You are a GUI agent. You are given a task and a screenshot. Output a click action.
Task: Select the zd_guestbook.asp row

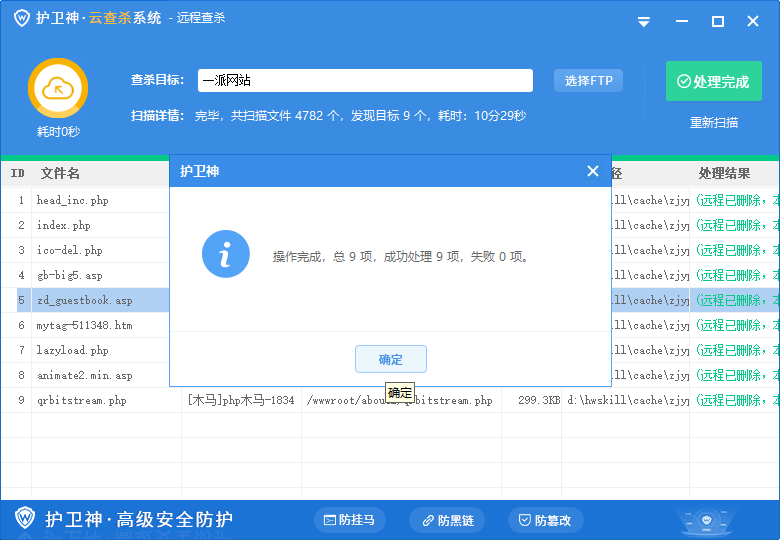(84, 300)
